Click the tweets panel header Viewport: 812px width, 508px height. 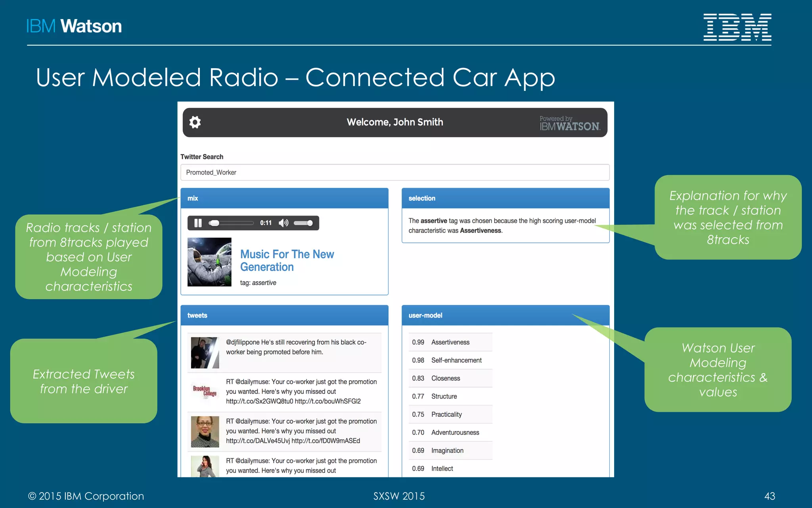tap(284, 315)
